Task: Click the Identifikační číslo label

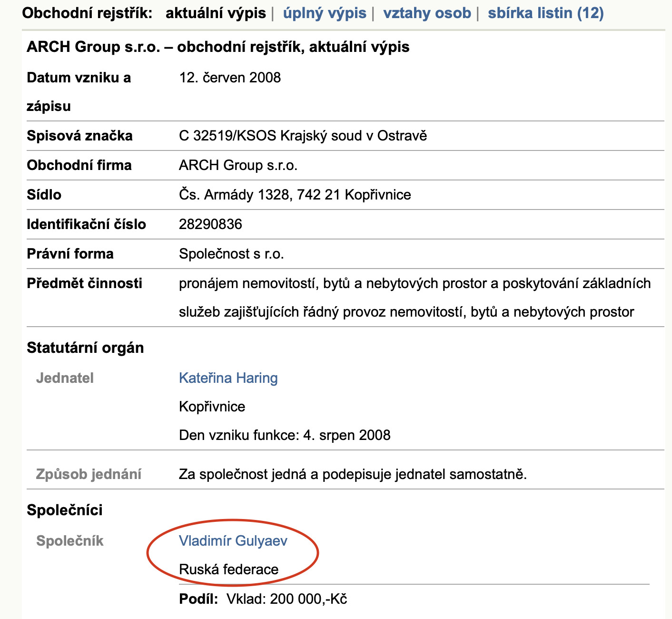Action: (86, 224)
